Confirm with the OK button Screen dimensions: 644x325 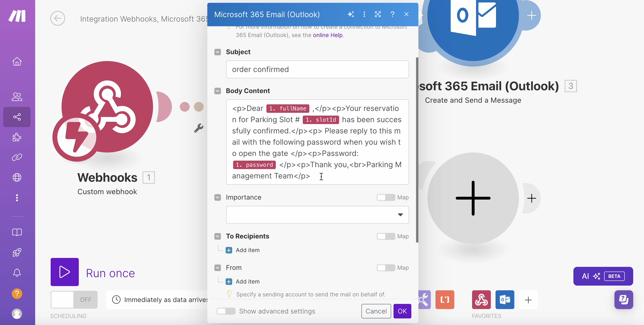tap(402, 311)
